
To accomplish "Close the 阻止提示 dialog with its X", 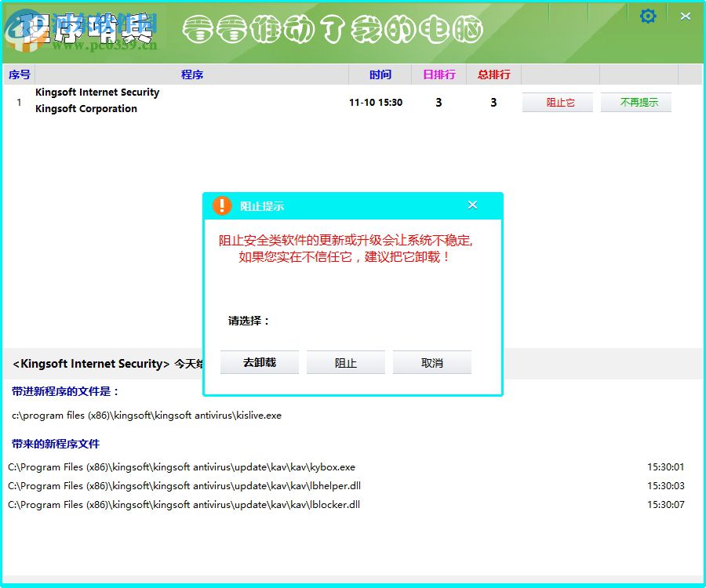I will (x=472, y=204).
